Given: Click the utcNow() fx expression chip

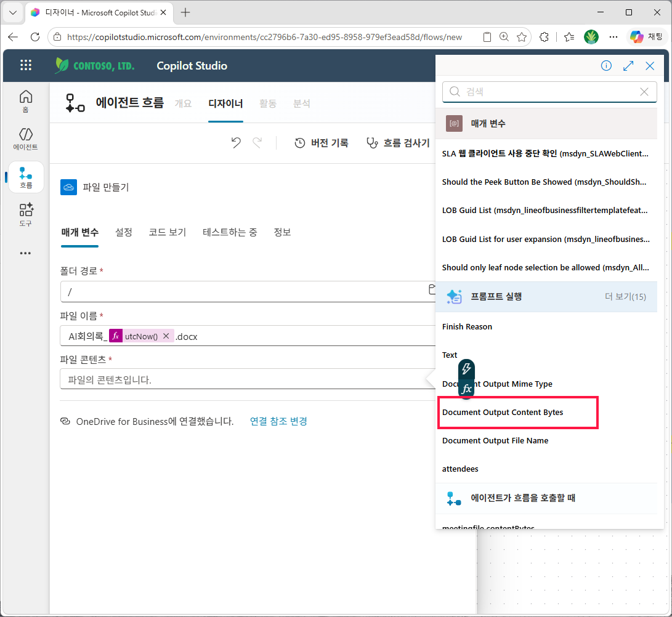Looking at the screenshot, I should (x=142, y=336).
